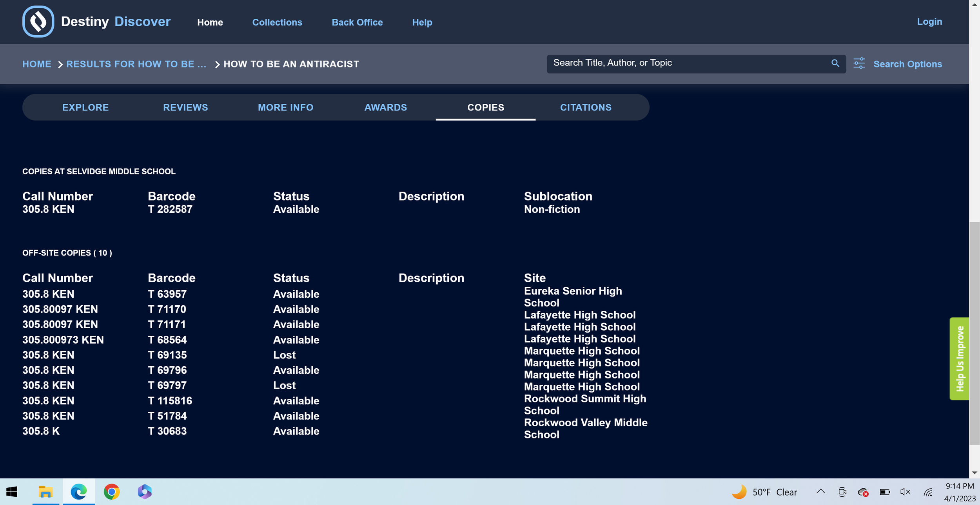Screen dimensions: 980x505
Task: Click barcode T 30683
Action: coord(167,431)
